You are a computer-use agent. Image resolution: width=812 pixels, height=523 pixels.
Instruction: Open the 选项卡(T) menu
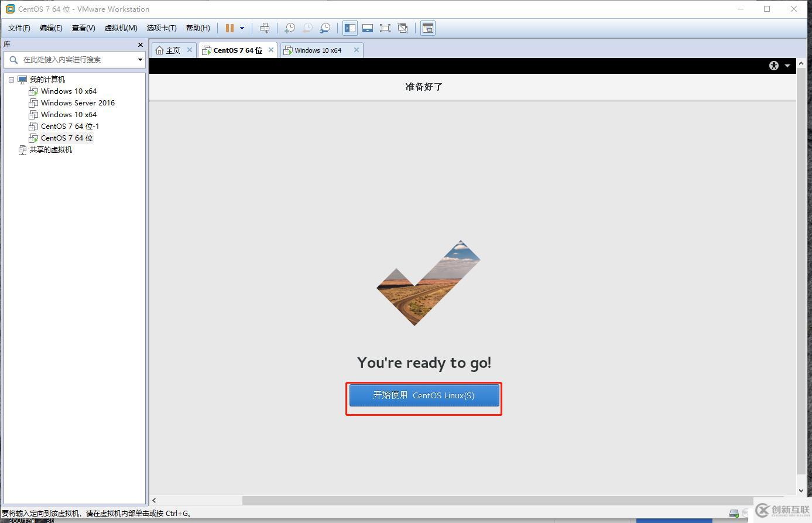[162, 28]
